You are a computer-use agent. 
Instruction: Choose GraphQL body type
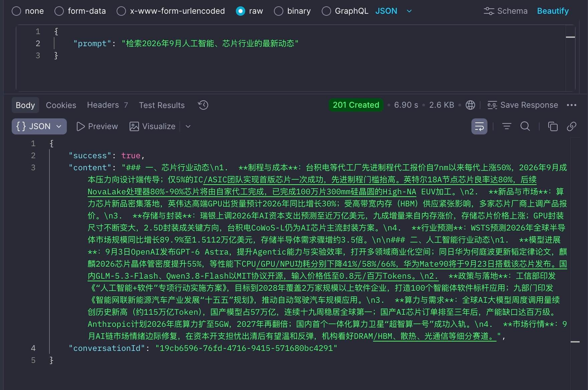tap(326, 11)
